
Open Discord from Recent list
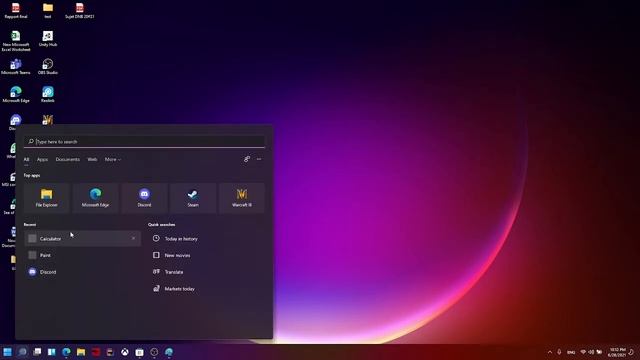point(82,272)
